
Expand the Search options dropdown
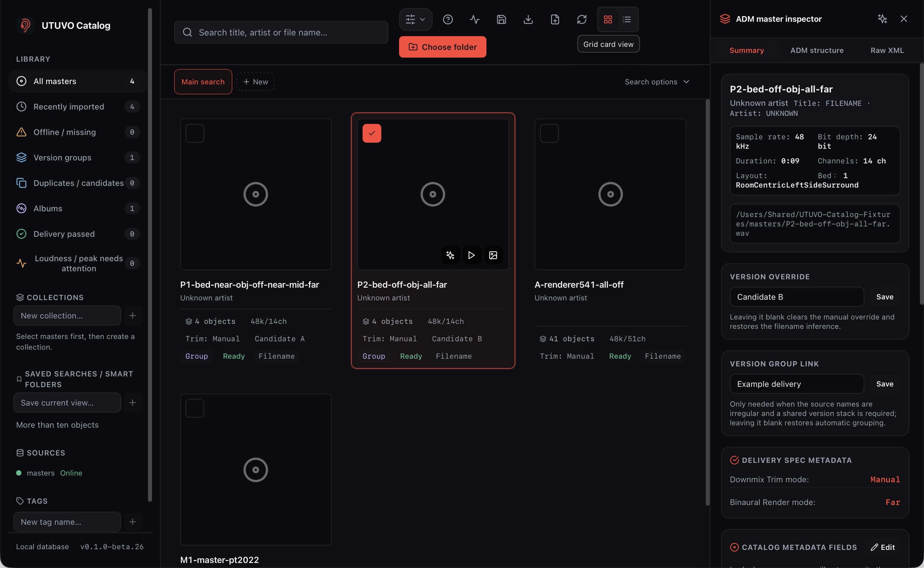pyautogui.click(x=657, y=82)
